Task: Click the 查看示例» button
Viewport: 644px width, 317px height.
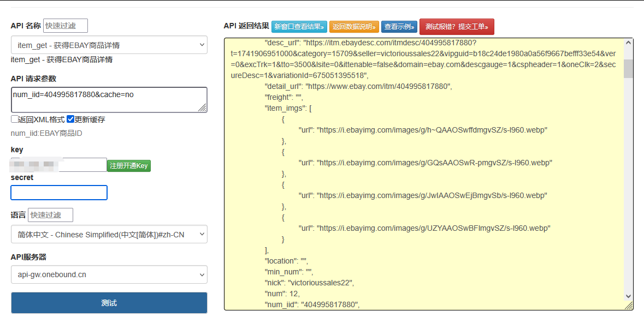Action: pyautogui.click(x=399, y=26)
